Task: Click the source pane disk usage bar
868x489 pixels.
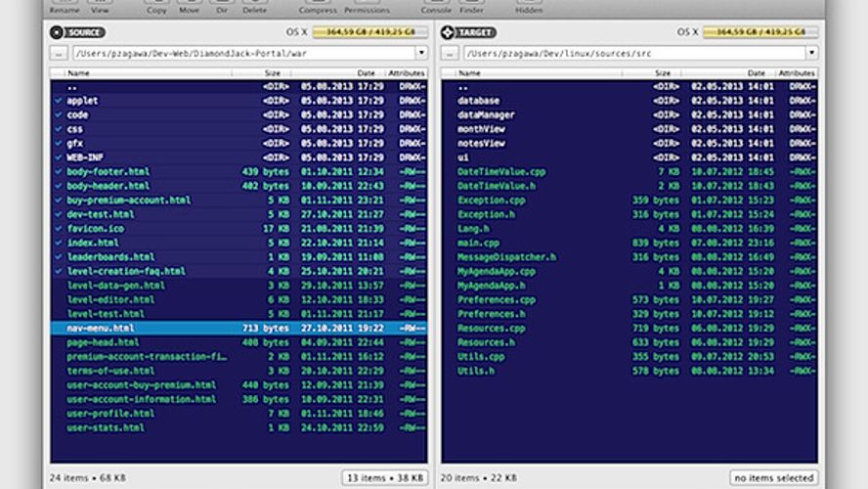Action: (369, 32)
